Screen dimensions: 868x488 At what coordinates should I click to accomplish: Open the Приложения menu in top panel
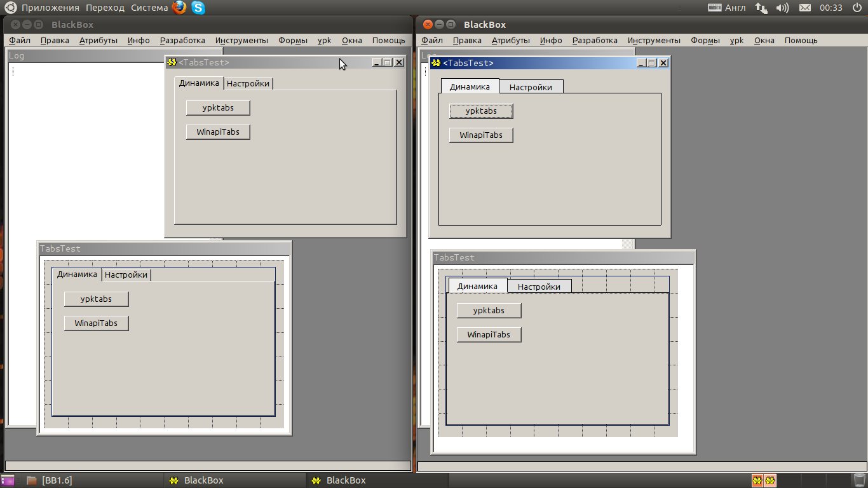[x=50, y=8]
